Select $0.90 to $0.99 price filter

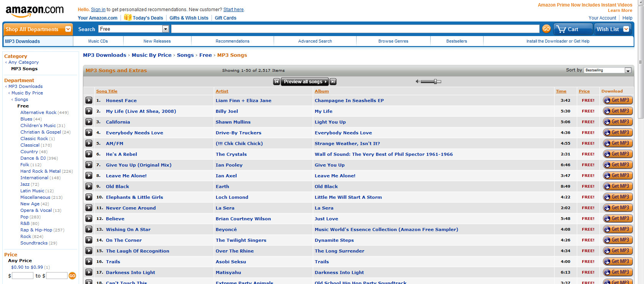click(x=27, y=267)
